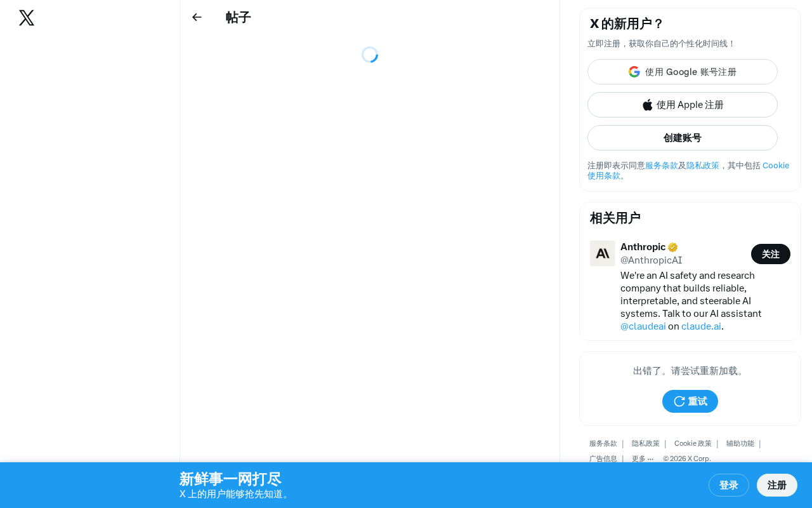Viewport: 812px width, 508px height.
Task: Open the @claudeai mention link
Action: tap(643, 326)
